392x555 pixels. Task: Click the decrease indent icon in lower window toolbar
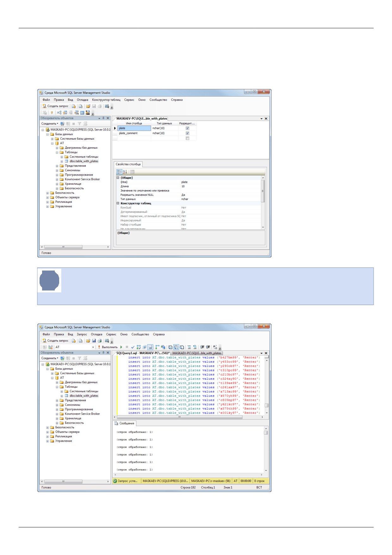202,347
